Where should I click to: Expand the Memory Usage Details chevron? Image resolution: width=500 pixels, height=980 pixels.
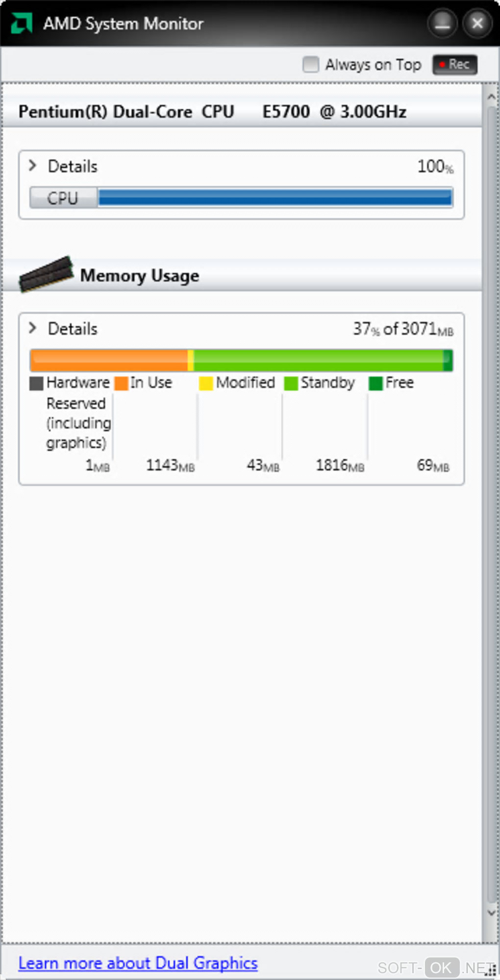tap(33, 328)
